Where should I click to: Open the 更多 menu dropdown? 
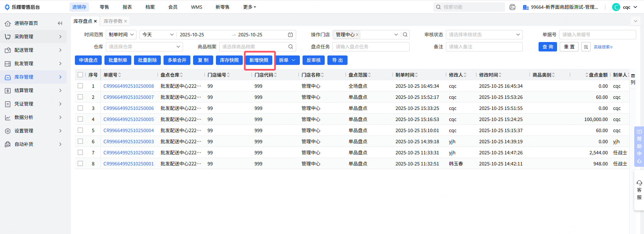[x=249, y=7]
